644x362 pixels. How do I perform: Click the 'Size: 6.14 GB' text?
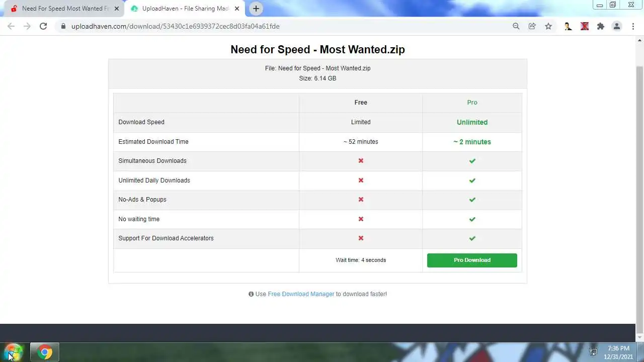pos(317,78)
